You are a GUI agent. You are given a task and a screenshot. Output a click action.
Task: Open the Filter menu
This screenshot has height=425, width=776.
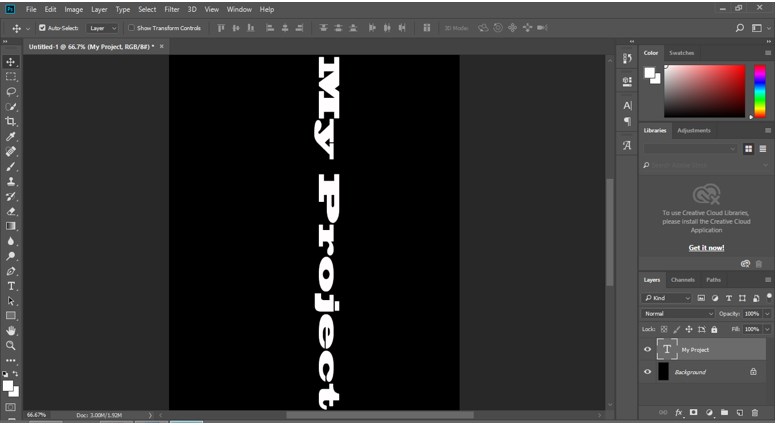172,9
